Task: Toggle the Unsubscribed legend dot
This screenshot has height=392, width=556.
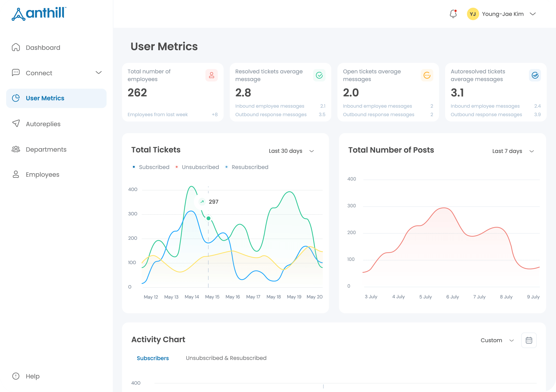Action: click(177, 167)
